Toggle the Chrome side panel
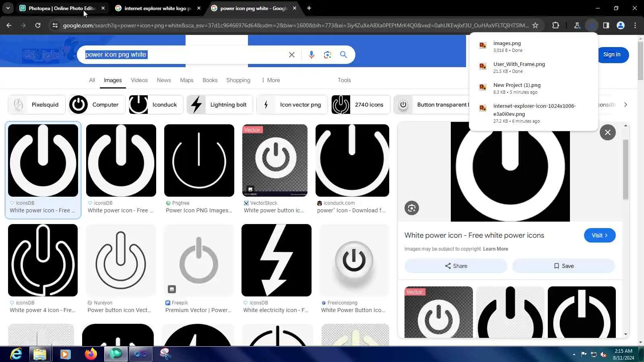The height and width of the screenshot is (362, 644). click(606, 25)
